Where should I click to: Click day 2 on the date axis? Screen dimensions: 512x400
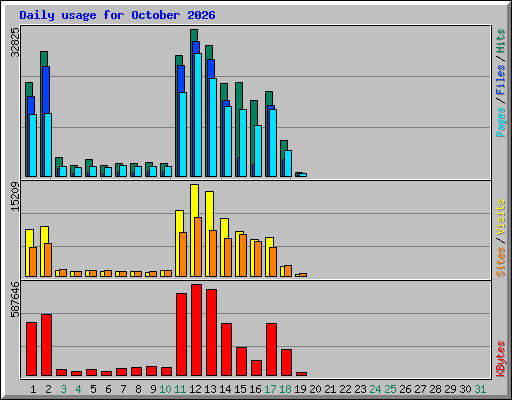[x=48, y=389]
